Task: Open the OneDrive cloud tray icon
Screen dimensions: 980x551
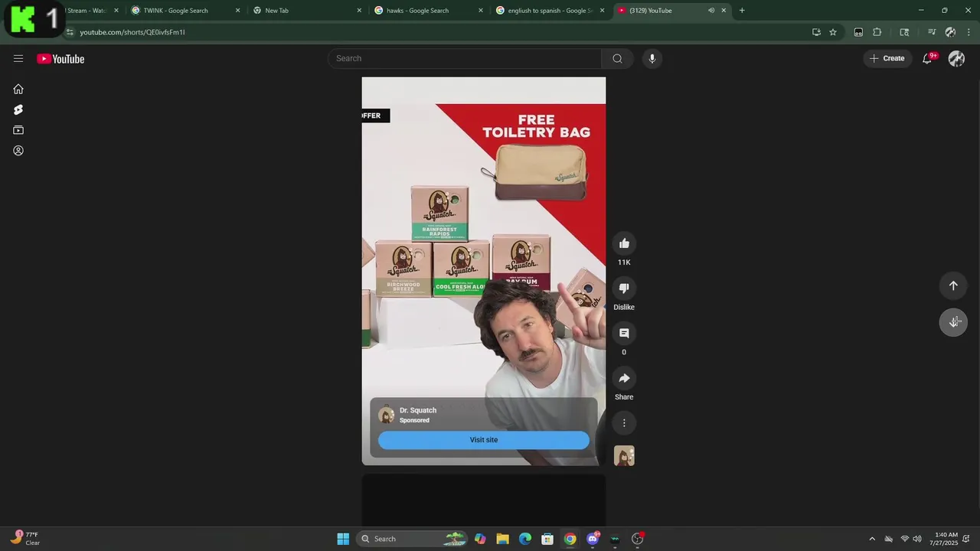Action: [x=888, y=539]
